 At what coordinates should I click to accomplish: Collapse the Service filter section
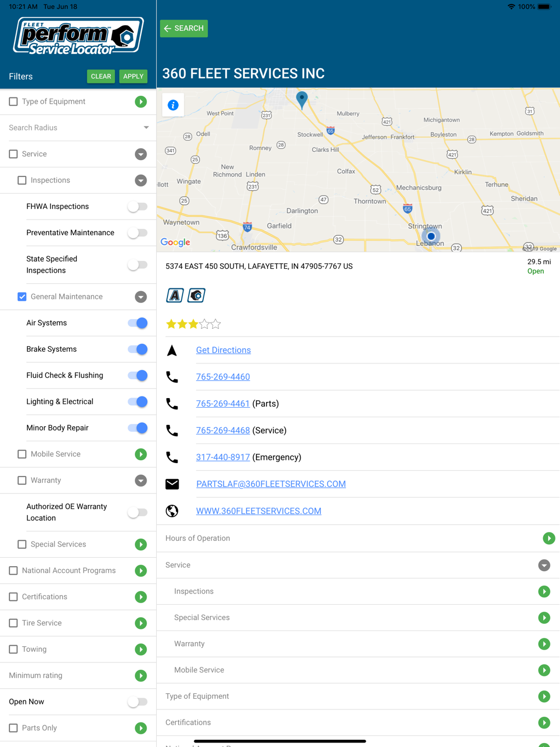pyautogui.click(x=141, y=154)
